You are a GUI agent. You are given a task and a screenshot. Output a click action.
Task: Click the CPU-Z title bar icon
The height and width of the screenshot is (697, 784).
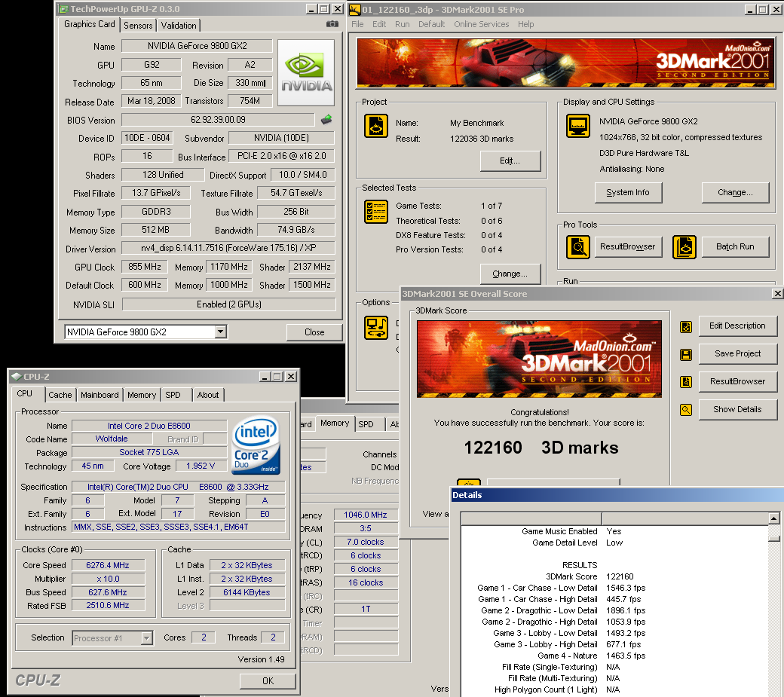pyautogui.click(x=16, y=377)
